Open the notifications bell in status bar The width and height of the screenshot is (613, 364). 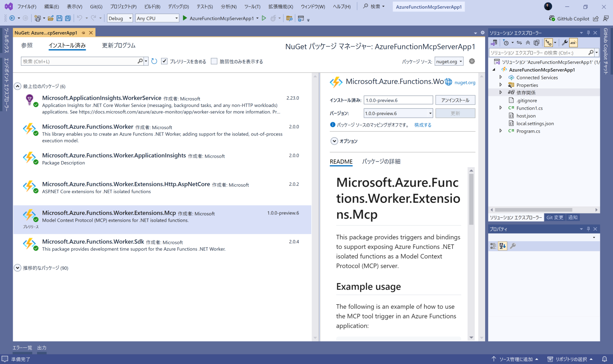pos(604,359)
